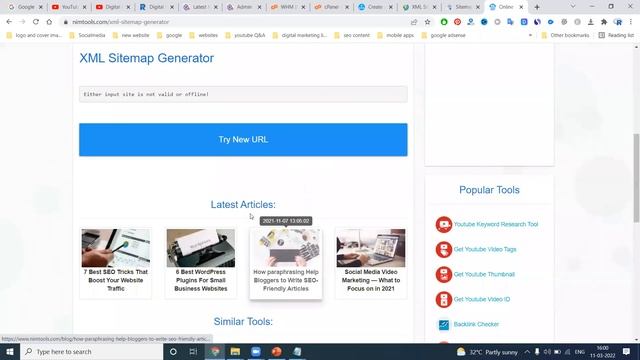This screenshot has width=640, height=360.
Task: Open the 7 Best SEO Tricks article thumbnail
Action: pos(116,248)
